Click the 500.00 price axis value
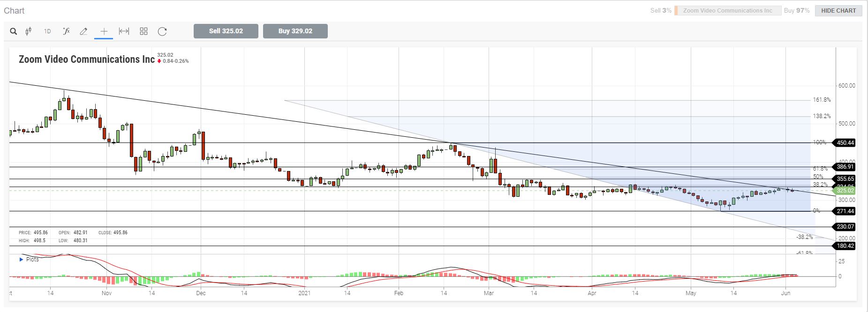 [846, 124]
